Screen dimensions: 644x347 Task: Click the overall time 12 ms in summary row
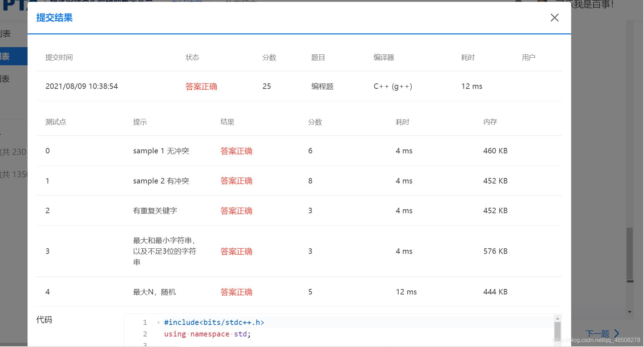pos(471,86)
